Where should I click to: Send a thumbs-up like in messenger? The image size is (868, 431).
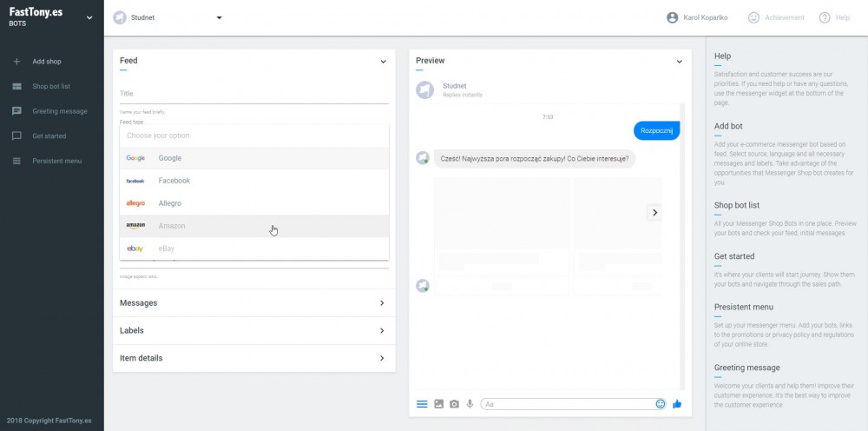[676, 404]
